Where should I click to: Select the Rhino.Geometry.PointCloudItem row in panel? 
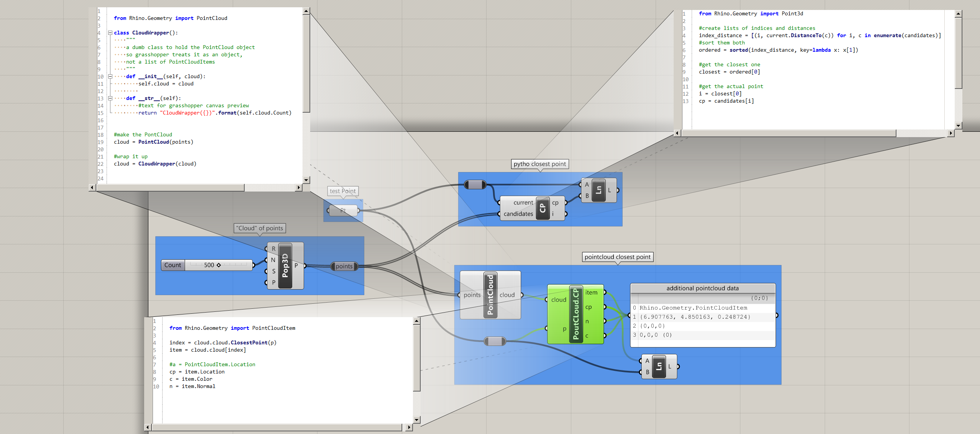[693, 308]
